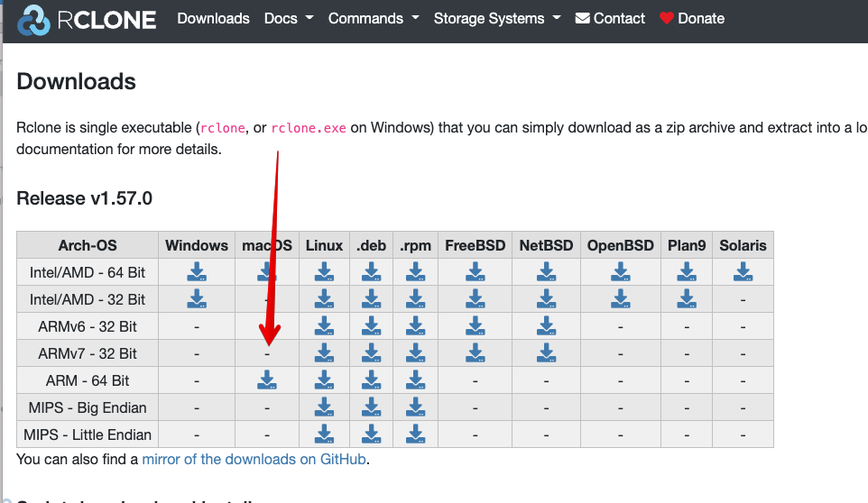Download Windows Intel/AMD 64 Bit build

[x=197, y=272]
